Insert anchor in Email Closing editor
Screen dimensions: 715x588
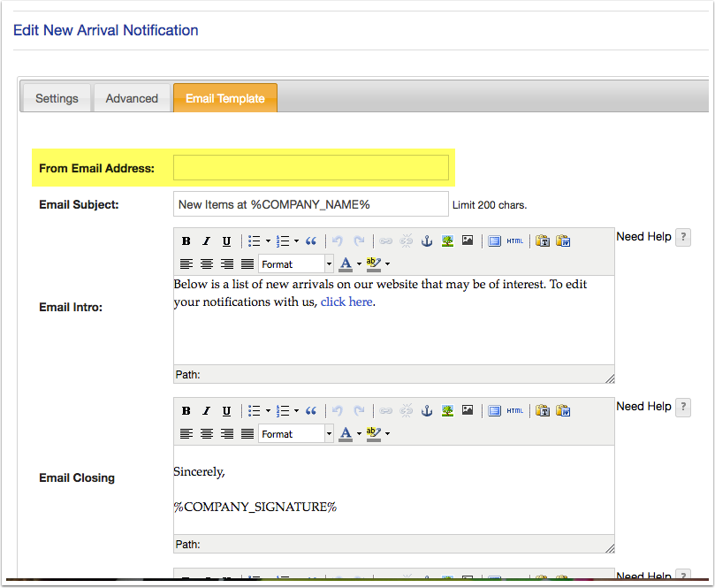coord(427,410)
